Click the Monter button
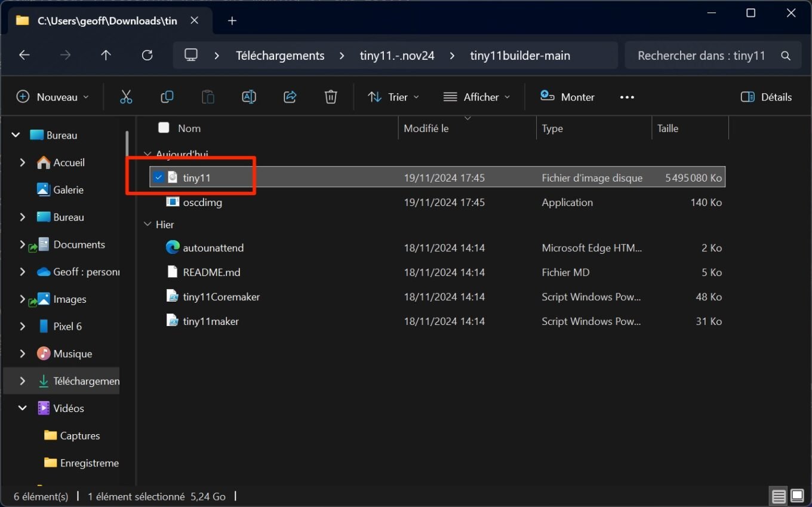This screenshot has height=507, width=812. 567,97
